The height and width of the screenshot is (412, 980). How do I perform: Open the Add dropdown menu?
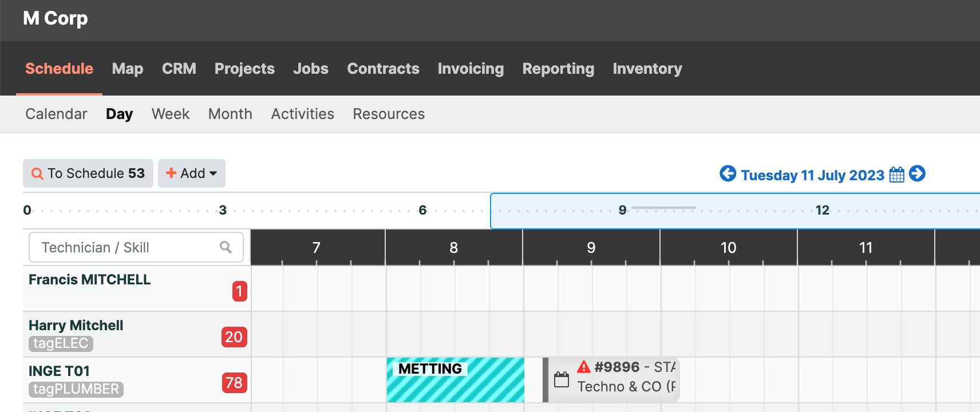point(192,173)
